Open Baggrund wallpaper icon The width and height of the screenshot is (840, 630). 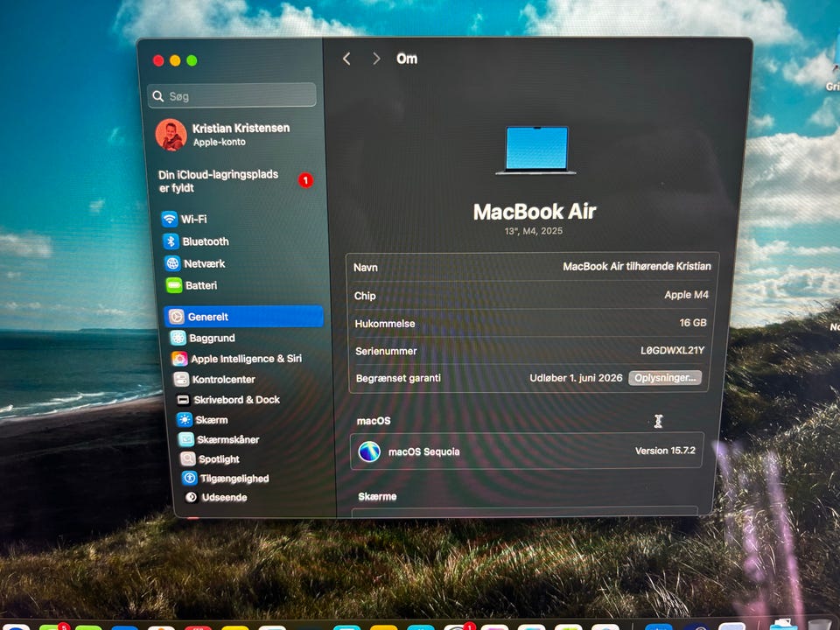(178, 338)
